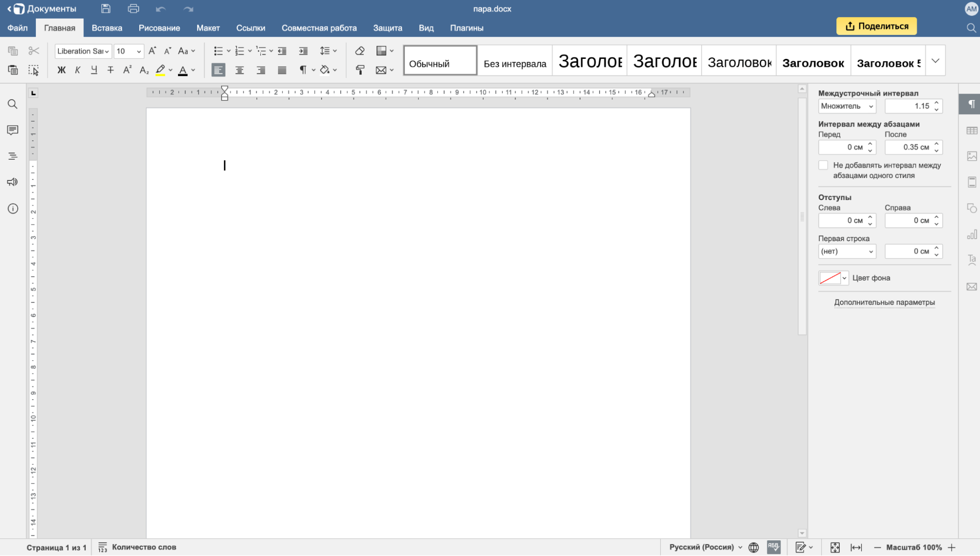Expand the styles gallery chevron
The image size is (980, 556).
tap(935, 61)
